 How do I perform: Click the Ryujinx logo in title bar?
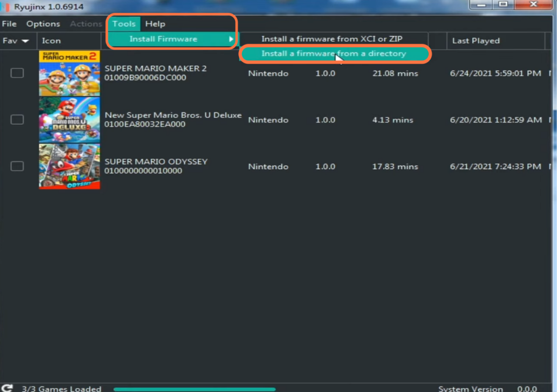click(x=5, y=7)
